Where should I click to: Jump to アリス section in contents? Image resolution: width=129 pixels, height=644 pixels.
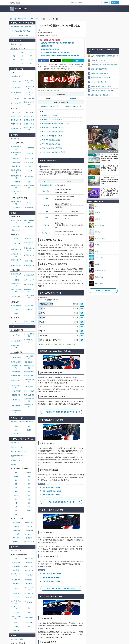[x=51, y=140]
